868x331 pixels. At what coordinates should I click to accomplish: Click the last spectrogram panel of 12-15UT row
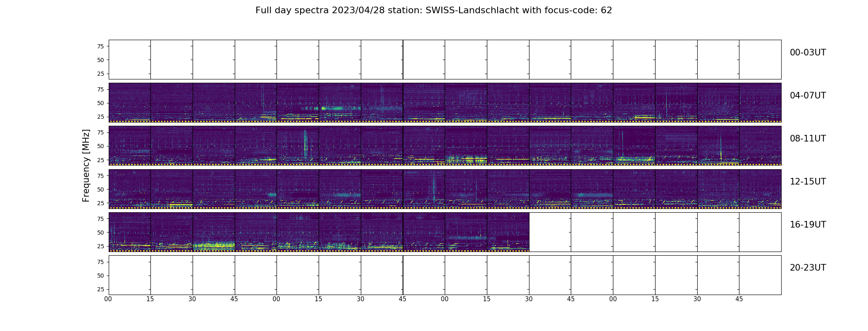tap(760, 189)
